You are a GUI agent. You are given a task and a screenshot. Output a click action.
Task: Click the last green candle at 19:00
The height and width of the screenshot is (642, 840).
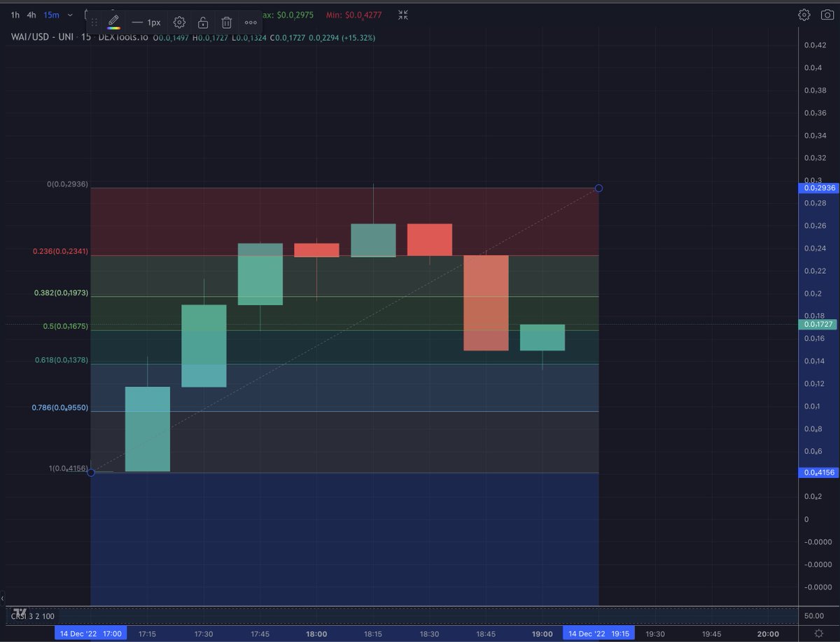542,337
